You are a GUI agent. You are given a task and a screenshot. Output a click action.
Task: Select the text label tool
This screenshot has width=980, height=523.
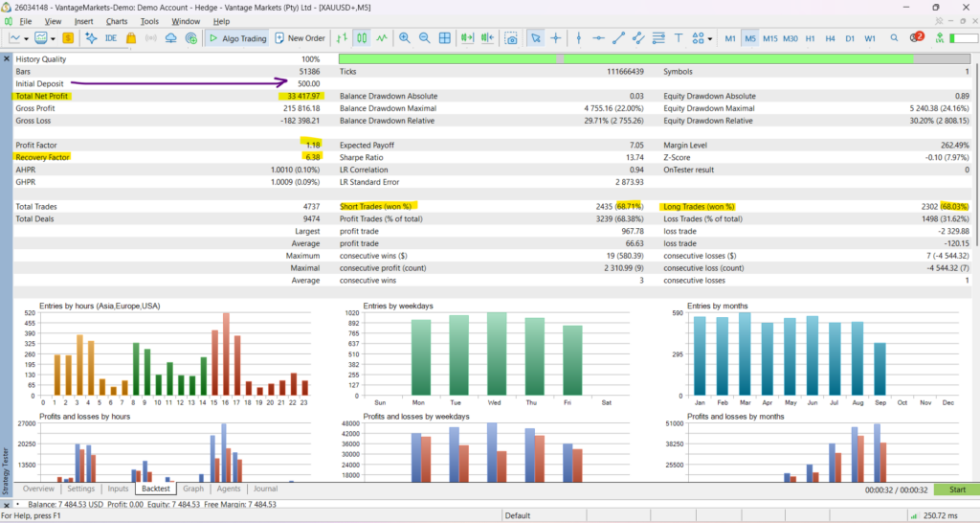679,38
